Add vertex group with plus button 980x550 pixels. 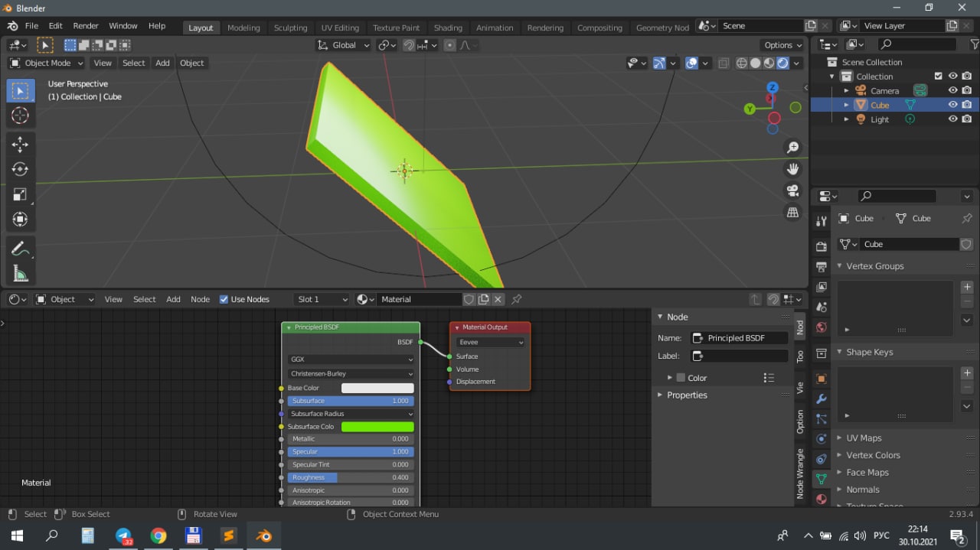coord(967,287)
